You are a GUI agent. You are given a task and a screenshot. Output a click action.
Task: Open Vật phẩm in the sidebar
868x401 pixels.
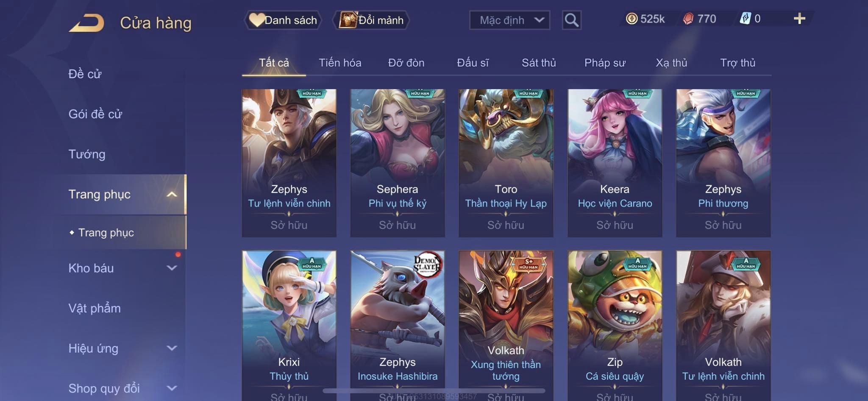pyautogui.click(x=95, y=308)
